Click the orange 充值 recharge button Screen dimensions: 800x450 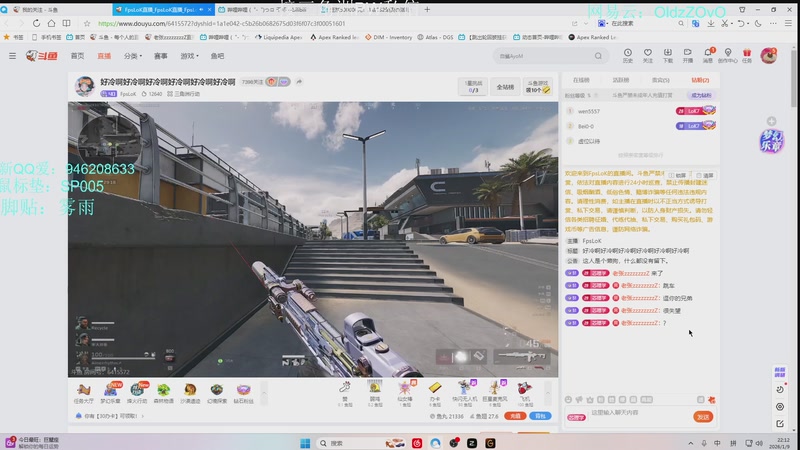tap(515, 416)
